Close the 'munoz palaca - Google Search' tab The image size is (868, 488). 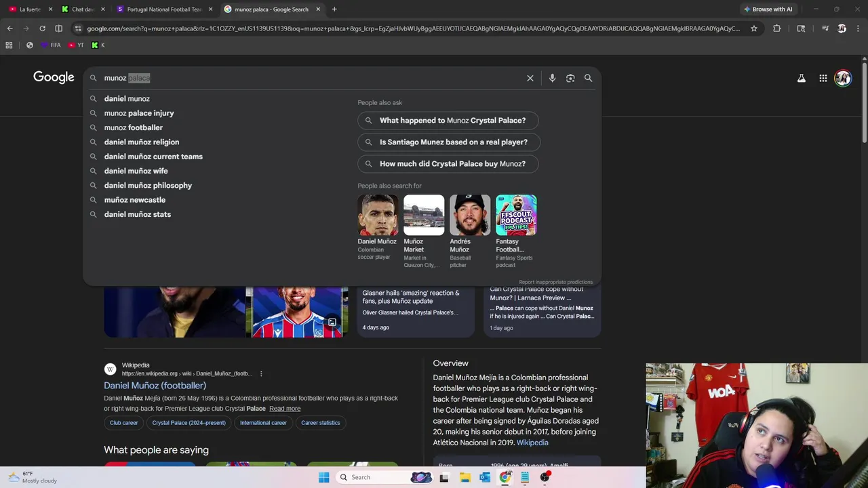pyautogui.click(x=318, y=9)
